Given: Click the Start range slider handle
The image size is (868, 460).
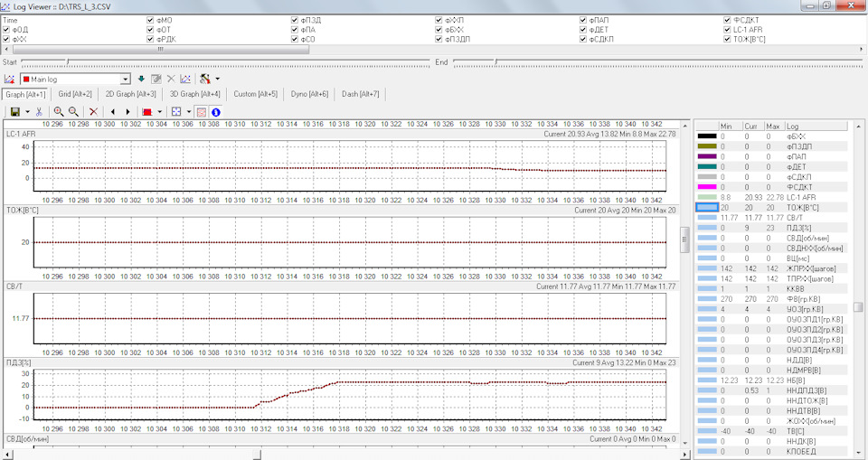Looking at the screenshot, I should 68,62.
